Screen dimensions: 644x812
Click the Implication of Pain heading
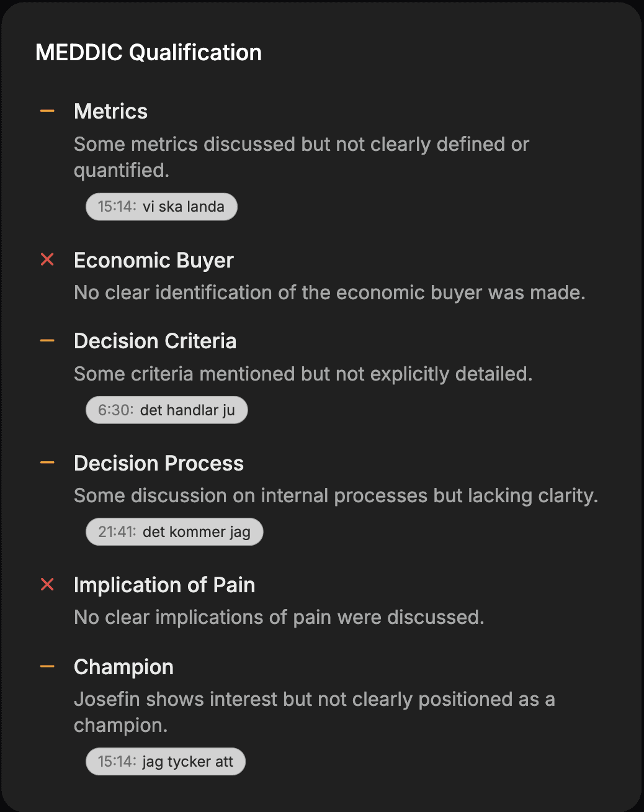164,585
